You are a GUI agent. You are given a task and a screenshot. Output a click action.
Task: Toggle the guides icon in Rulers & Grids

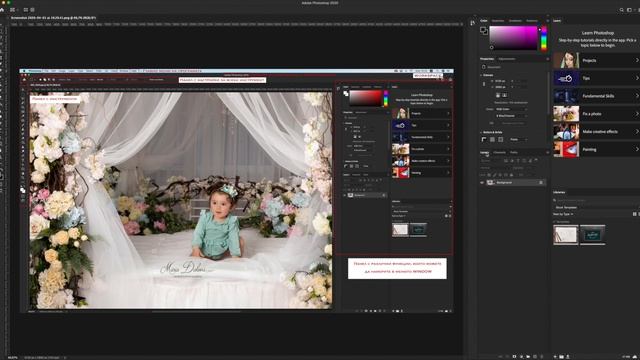pyautogui.click(x=500, y=140)
